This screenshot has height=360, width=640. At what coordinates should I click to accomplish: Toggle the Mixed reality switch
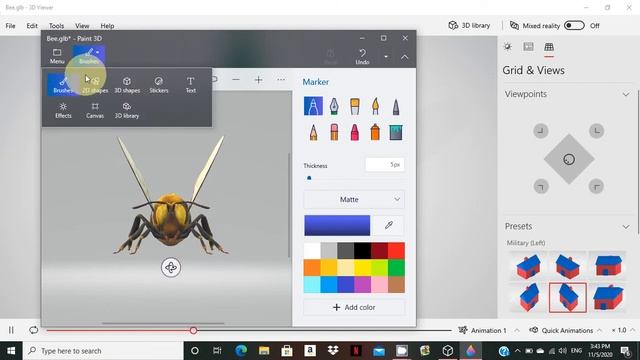click(x=574, y=25)
